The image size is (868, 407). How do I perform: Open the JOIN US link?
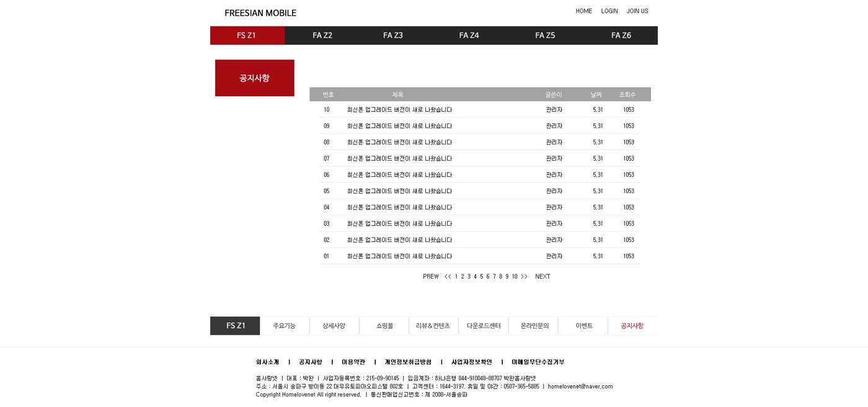(x=637, y=11)
